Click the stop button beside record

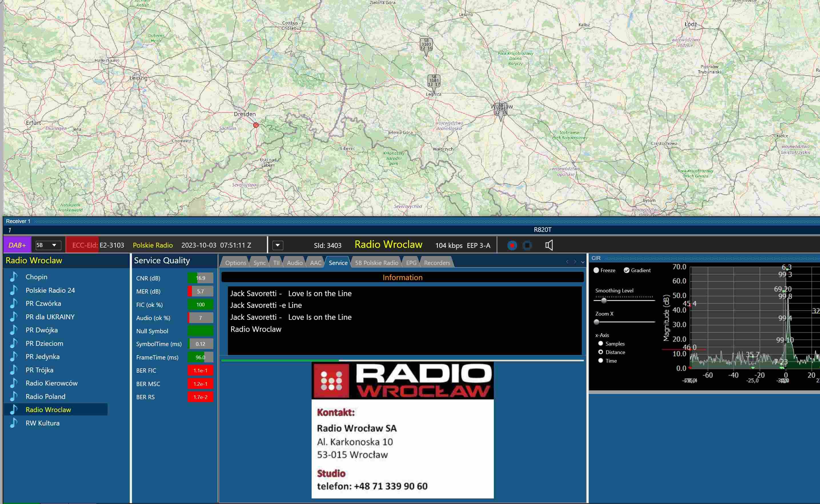pyautogui.click(x=527, y=246)
